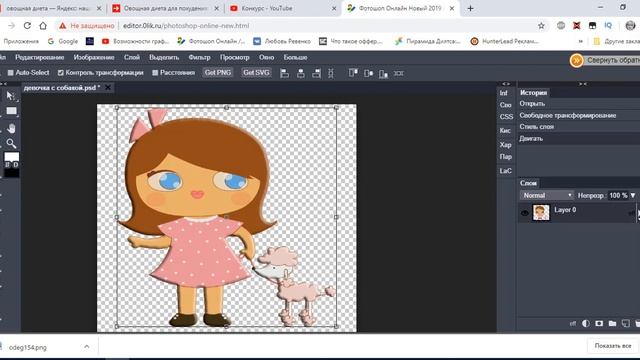Enable the Auto-Select checkbox
The width and height of the screenshot is (640, 360).
[11, 73]
